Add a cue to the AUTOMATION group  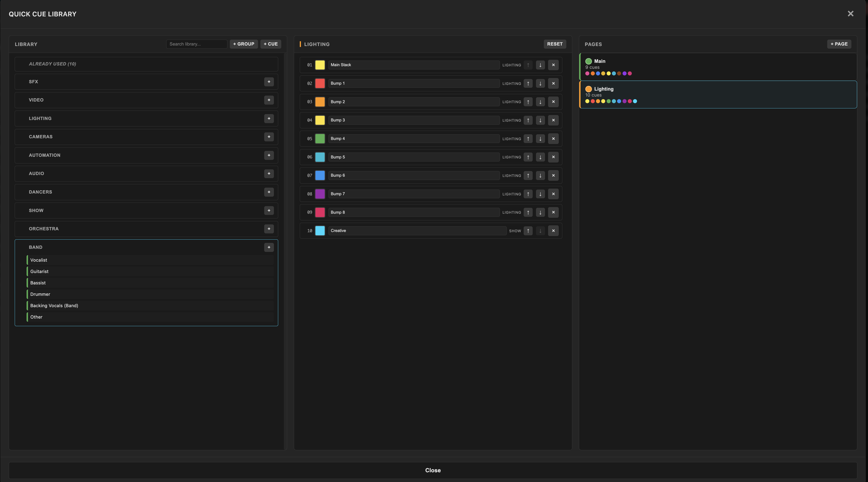[x=269, y=155]
